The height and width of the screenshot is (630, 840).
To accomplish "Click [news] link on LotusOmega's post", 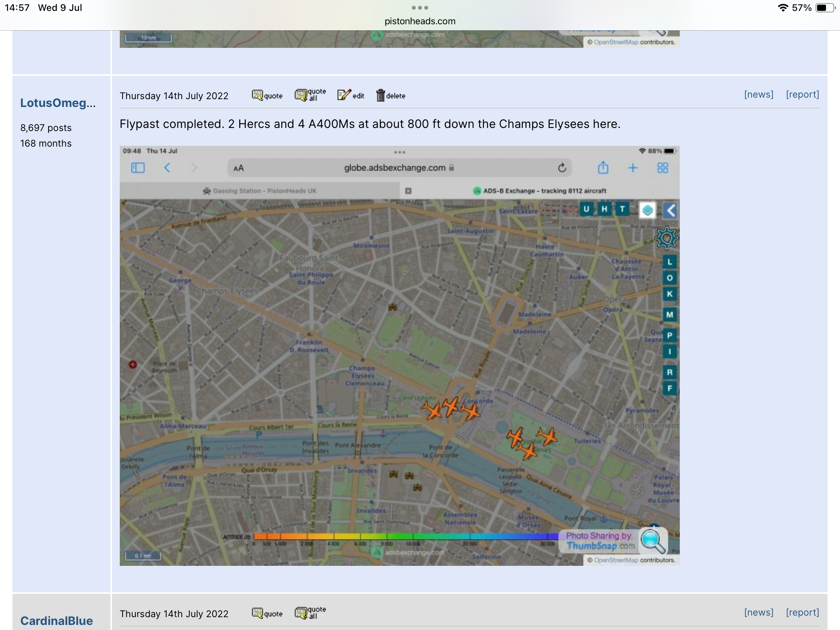I will [758, 94].
